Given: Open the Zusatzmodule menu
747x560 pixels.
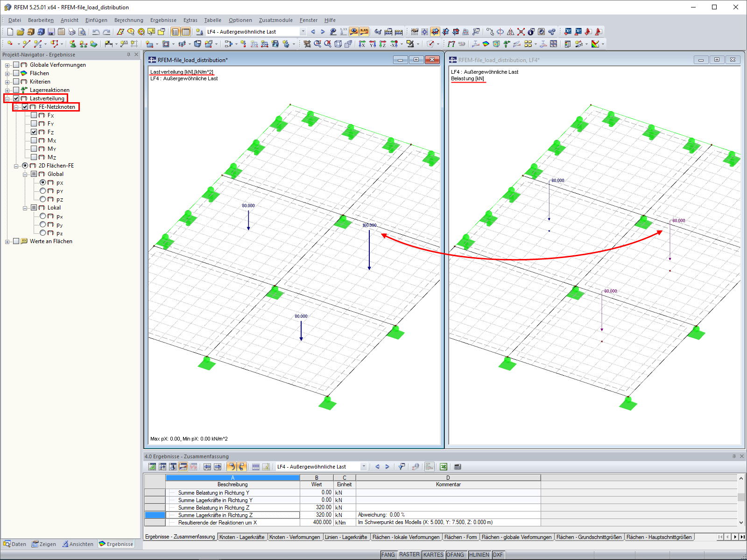Looking at the screenshot, I should 275,20.
